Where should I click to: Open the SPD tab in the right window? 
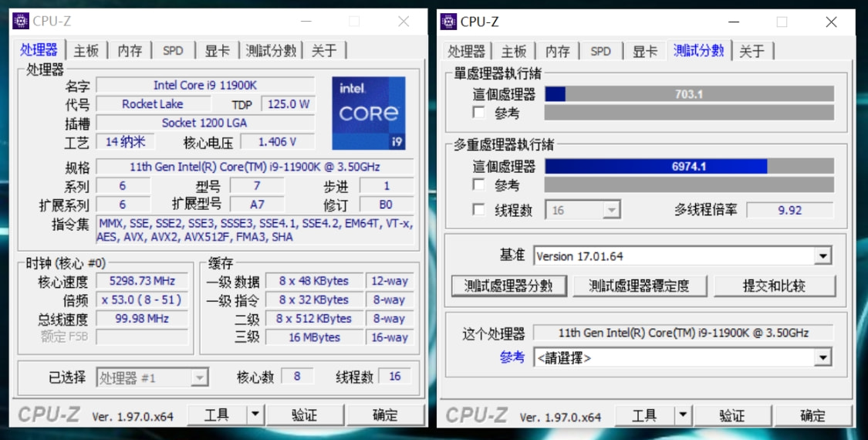[x=600, y=52]
